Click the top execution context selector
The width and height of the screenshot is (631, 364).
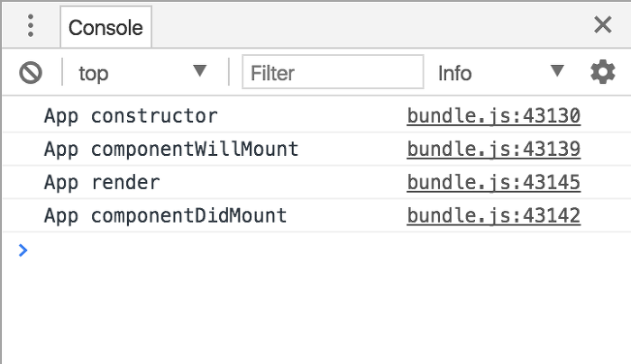pyautogui.click(x=142, y=72)
